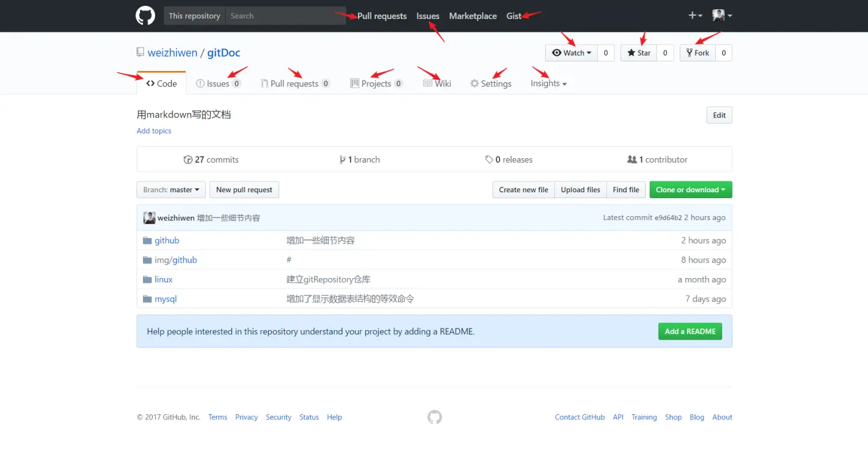View the 0 releases page

[x=509, y=159]
